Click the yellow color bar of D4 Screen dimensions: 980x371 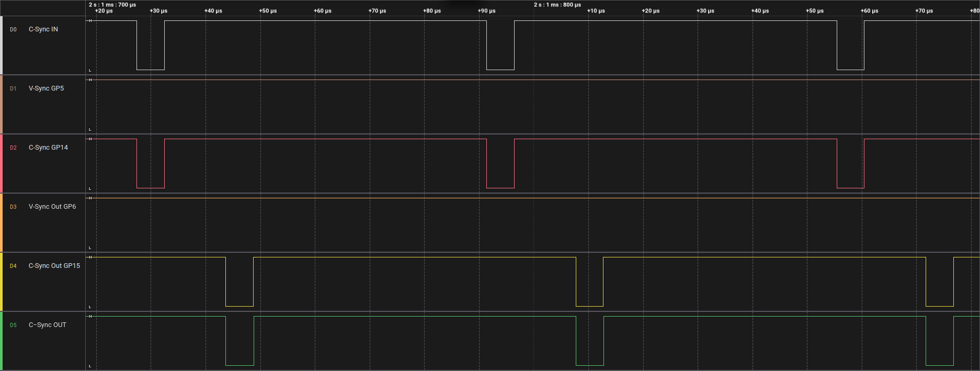coord(1,282)
